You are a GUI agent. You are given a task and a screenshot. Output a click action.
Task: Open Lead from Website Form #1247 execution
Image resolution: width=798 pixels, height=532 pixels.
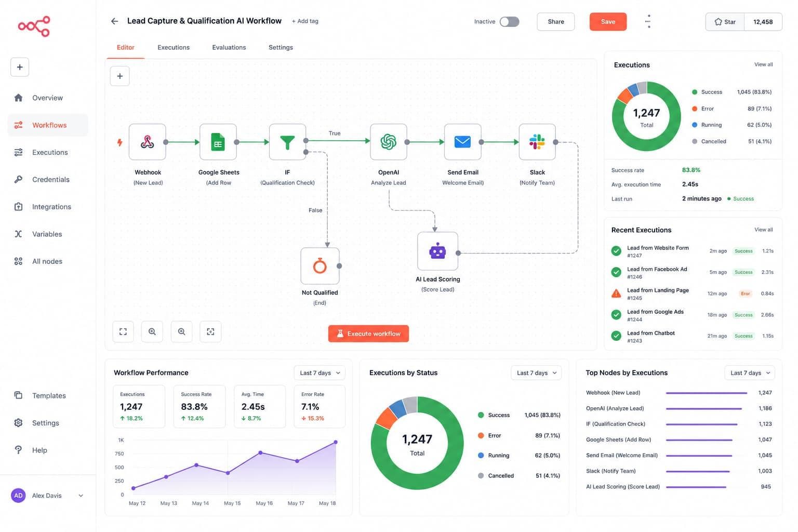(693, 251)
